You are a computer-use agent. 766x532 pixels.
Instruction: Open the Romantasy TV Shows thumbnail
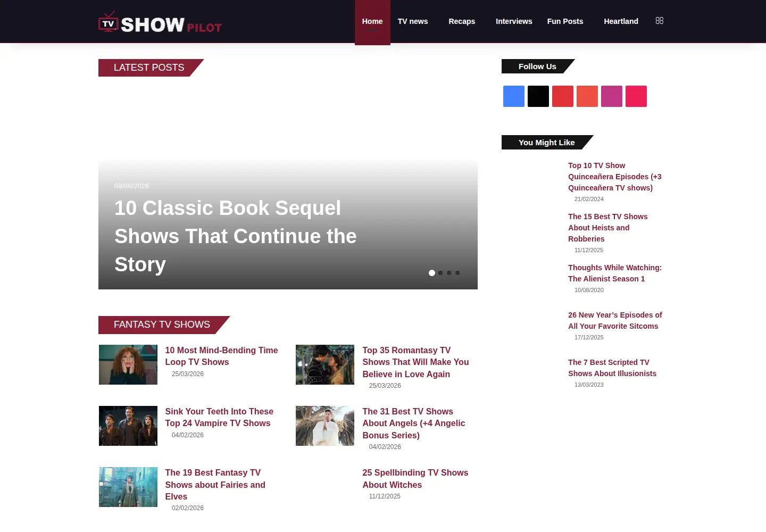click(x=325, y=364)
